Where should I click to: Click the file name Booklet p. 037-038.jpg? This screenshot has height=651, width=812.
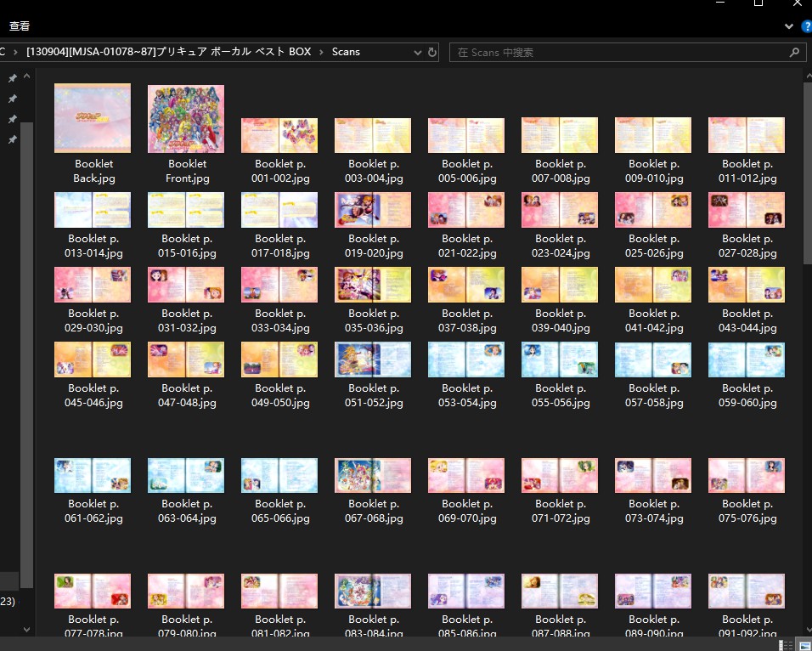pos(467,320)
